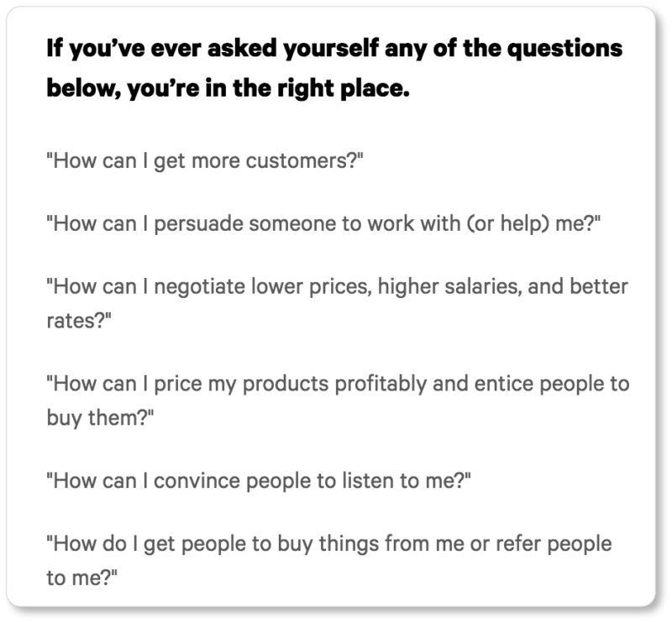Click the bold heading's first line

(x=334, y=49)
